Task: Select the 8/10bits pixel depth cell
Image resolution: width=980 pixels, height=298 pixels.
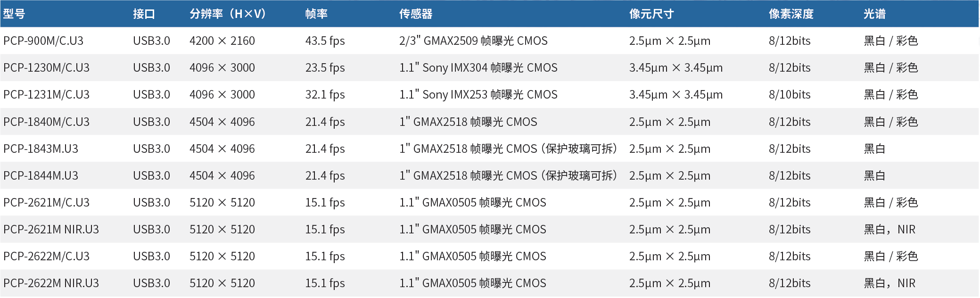Action: [x=790, y=95]
